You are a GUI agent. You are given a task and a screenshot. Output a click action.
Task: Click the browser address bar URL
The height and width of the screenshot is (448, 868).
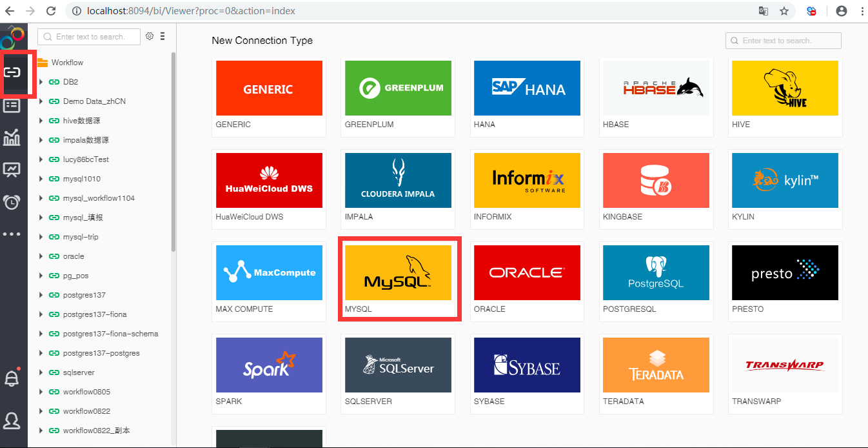pyautogui.click(x=190, y=11)
